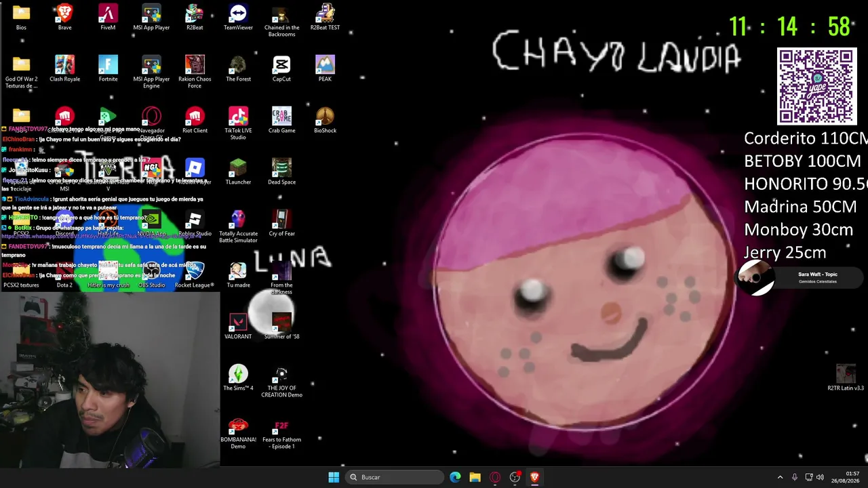
Task: Launch R2Beat next to TeamViewer
Action: (195, 17)
